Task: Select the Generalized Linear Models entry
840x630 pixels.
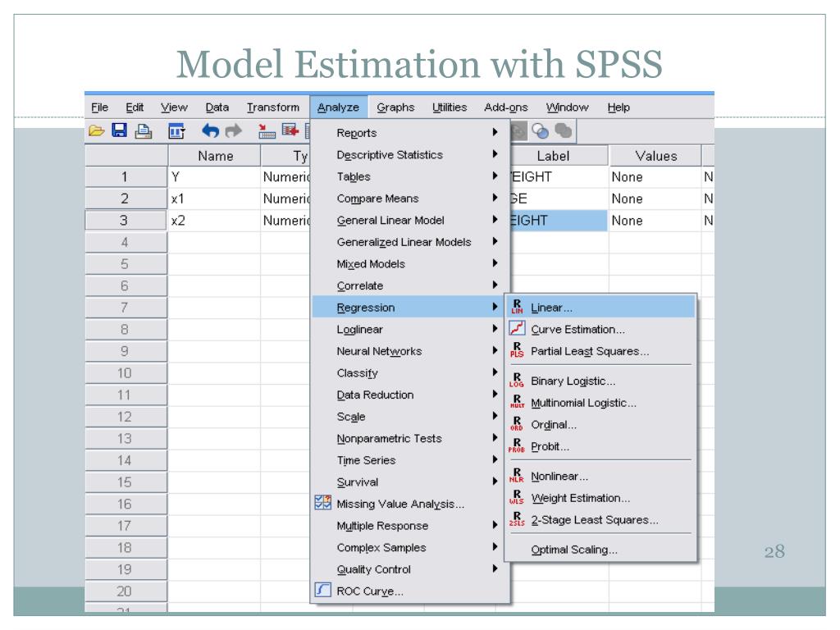Action: click(410, 242)
